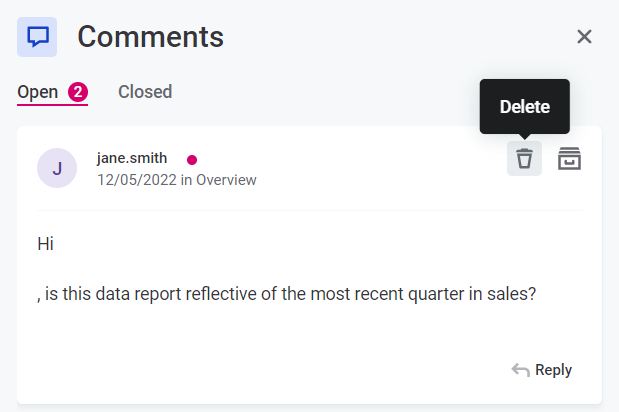Switch to the Closed comments tab
619x412 pixels.
pyautogui.click(x=145, y=92)
